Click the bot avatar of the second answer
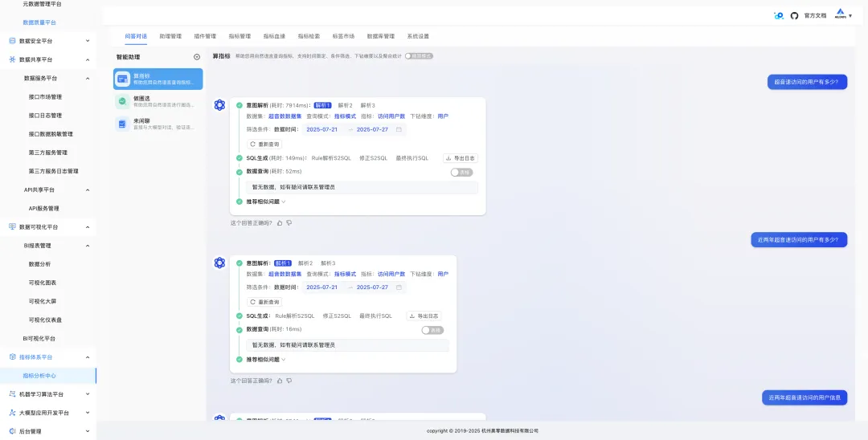Image resolution: width=868 pixels, height=440 pixels. coord(219,263)
